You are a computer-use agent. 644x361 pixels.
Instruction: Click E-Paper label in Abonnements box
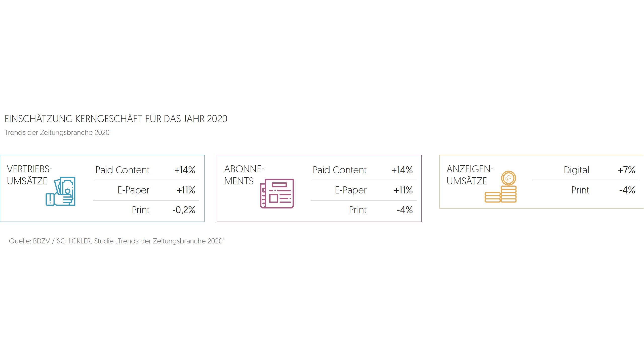pyautogui.click(x=351, y=190)
